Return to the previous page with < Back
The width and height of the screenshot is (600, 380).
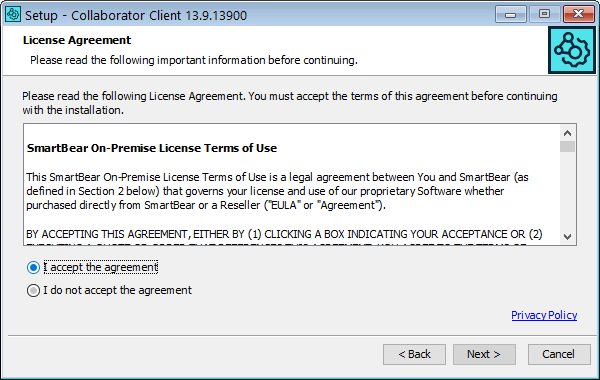pos(414,354)
